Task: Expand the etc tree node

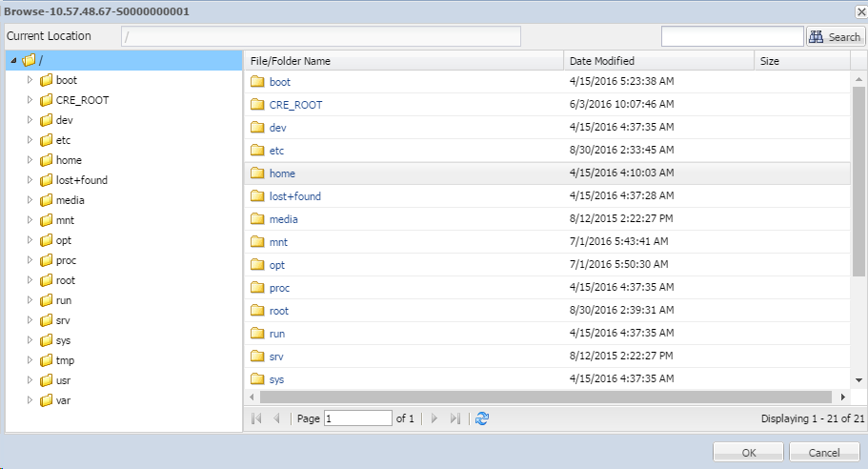Action: [30, 139]
